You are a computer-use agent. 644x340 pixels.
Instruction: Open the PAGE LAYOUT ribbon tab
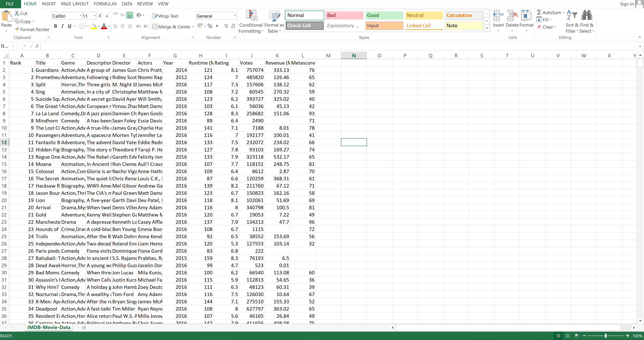coord(75,4)
